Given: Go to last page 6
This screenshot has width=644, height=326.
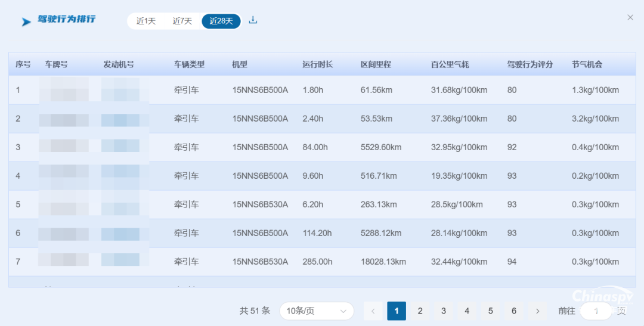Looking at the screenshot, I should click(513, 311).
